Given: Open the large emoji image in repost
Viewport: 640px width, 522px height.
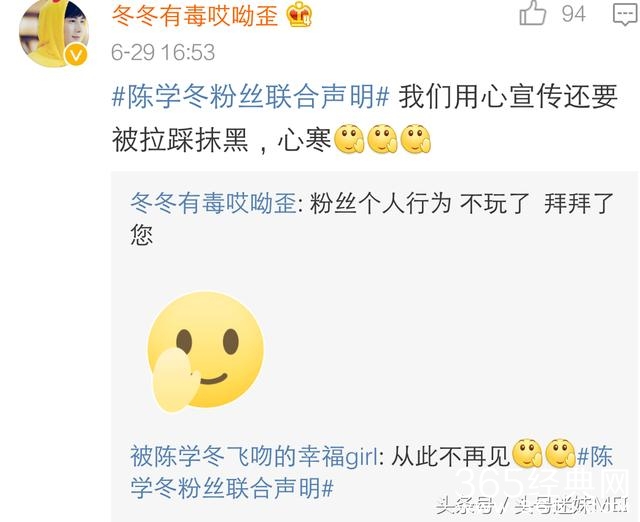Looking at the screenshot, I should [205, 351].
